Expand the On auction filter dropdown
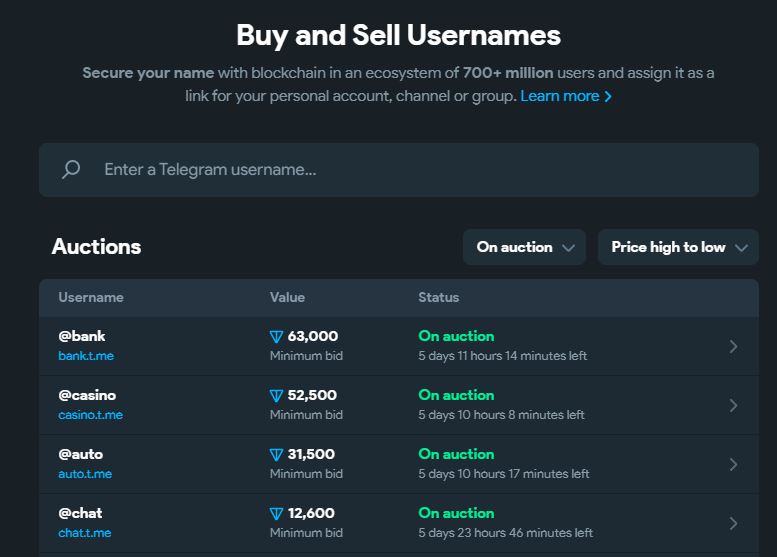The image size is (777, 557). point(524,247)
